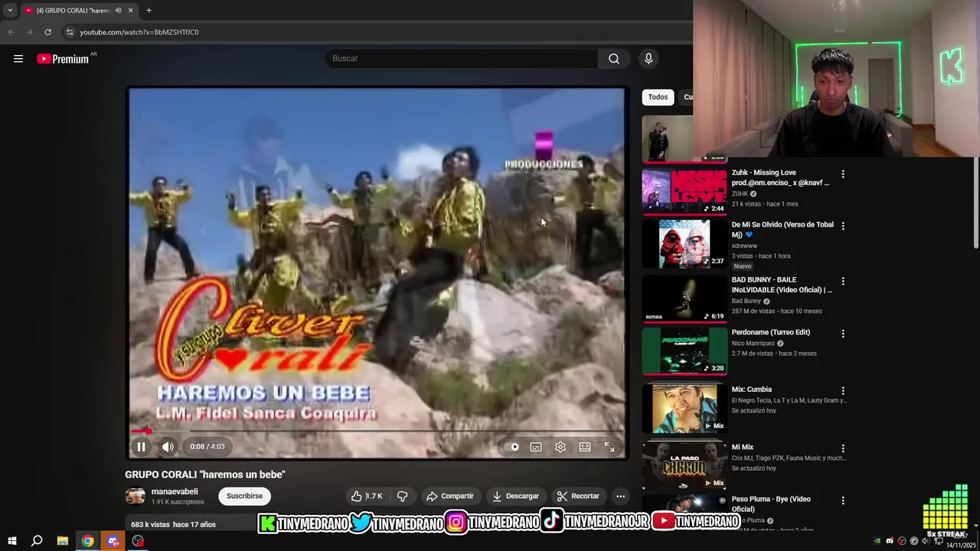980x551 pixels.
Task: Open the De Mi Se Olvido video thumbnail
Action: (x=684, y=243)
